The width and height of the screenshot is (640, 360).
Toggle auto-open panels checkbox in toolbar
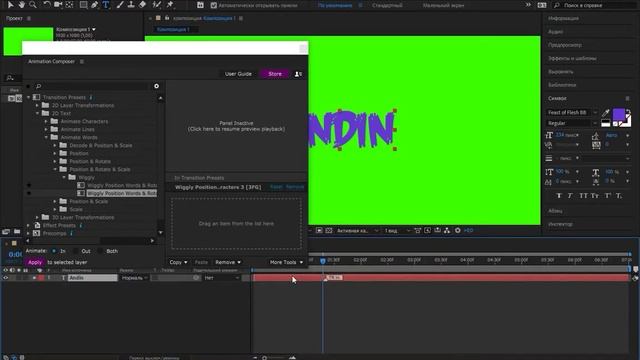coord(213,5)
